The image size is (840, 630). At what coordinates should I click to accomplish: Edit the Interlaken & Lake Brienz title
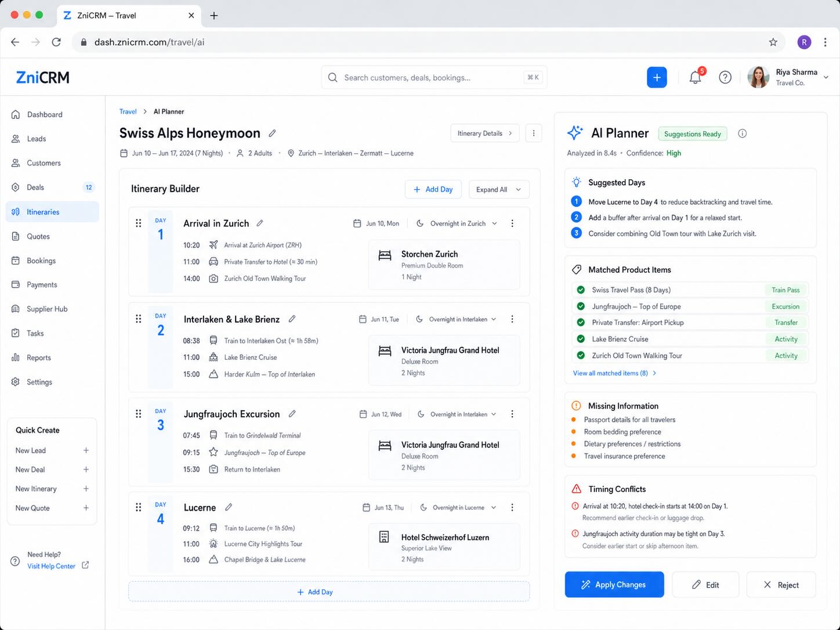tap(292, 319)
